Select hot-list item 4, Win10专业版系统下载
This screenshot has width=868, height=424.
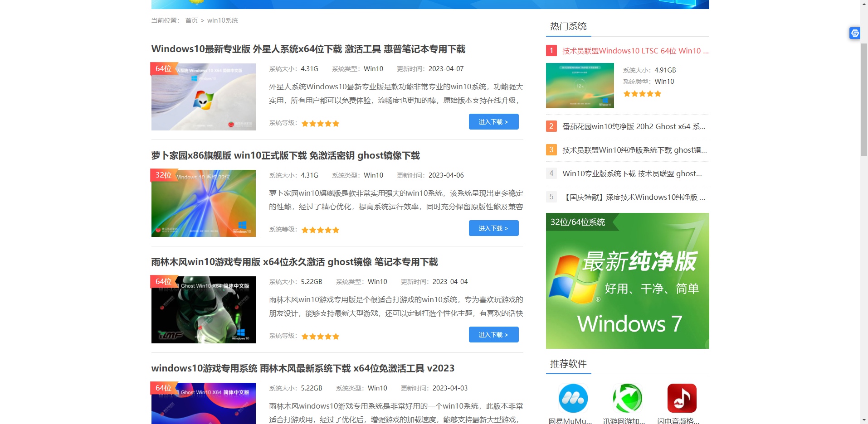pyautogui.click(x=632, y=173)
